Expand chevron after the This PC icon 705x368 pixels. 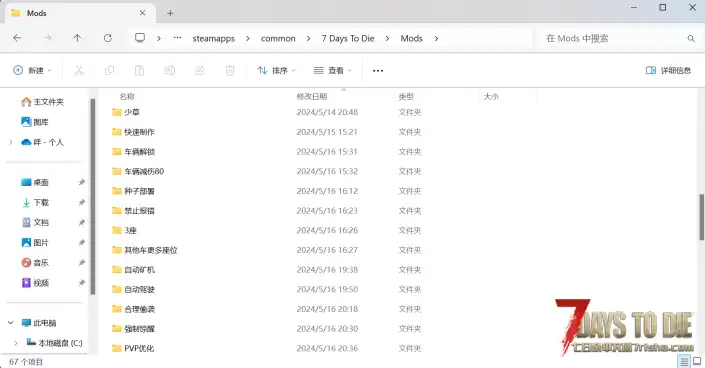tap(159, 39)
